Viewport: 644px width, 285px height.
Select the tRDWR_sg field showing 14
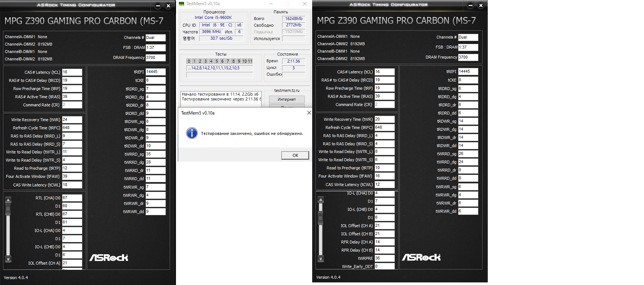468,121
